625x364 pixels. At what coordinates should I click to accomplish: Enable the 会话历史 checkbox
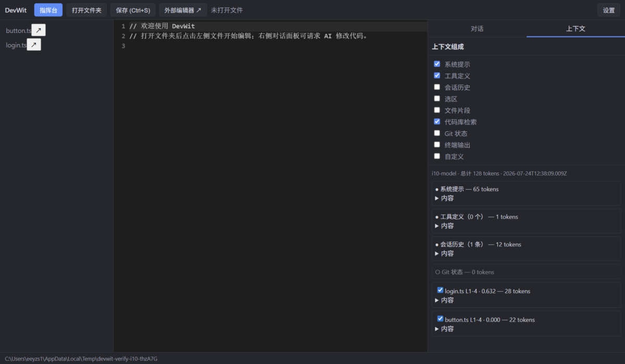[x=437, y=87]
